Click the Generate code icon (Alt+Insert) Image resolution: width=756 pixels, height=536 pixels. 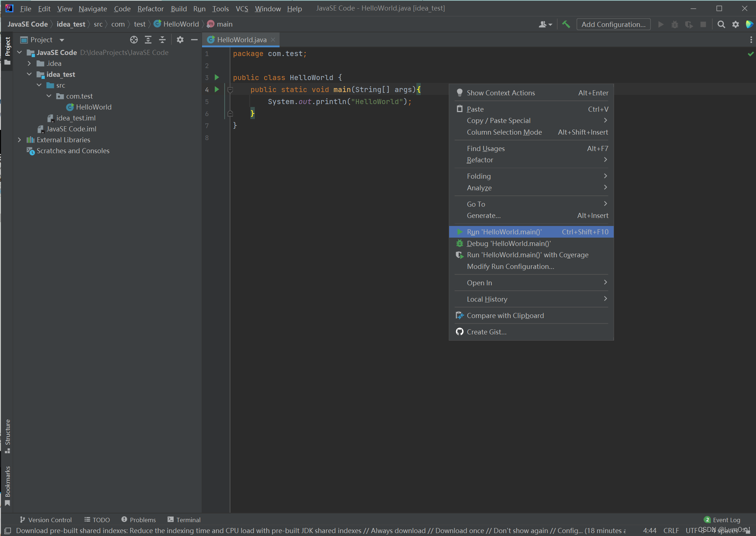click(x=484, y=215)
